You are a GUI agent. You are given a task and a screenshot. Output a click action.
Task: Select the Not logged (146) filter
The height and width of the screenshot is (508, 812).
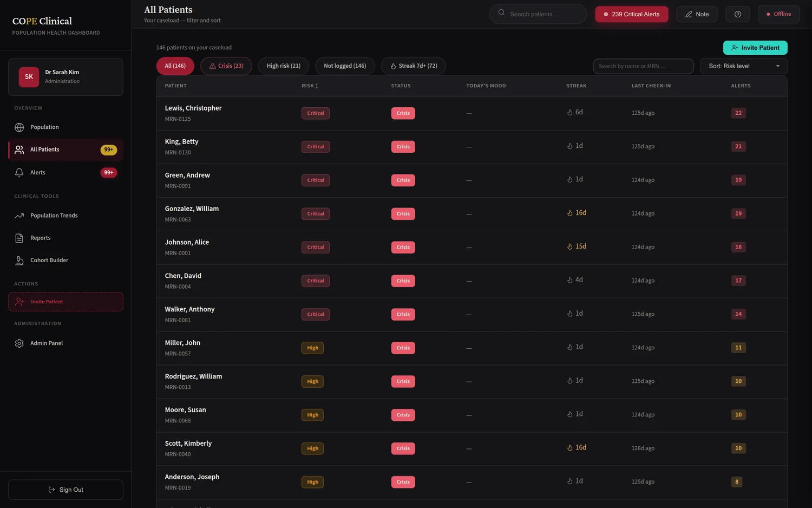(x=345, y=66)
